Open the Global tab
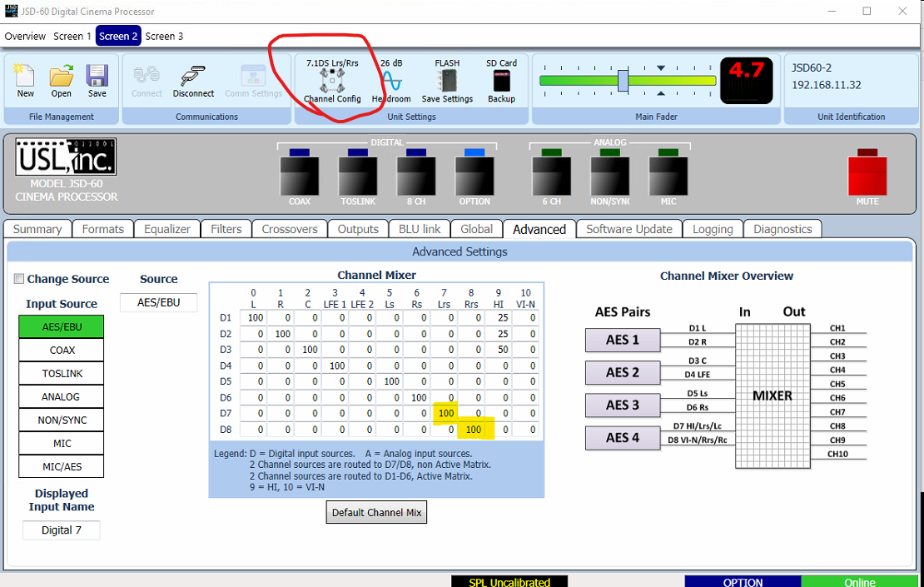 (x=476, y=229)
